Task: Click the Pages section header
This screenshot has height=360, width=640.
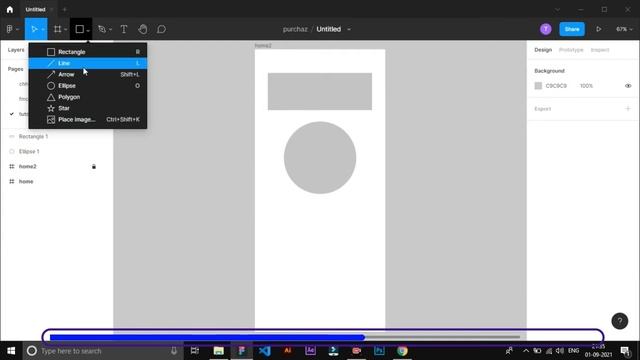Action: tap(16, 69)
